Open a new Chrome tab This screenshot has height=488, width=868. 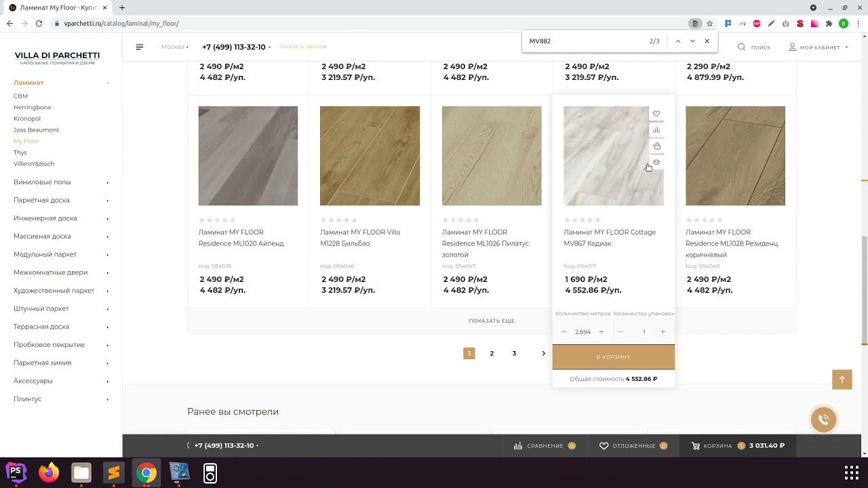pyautogui.click(x=122, y=7)
